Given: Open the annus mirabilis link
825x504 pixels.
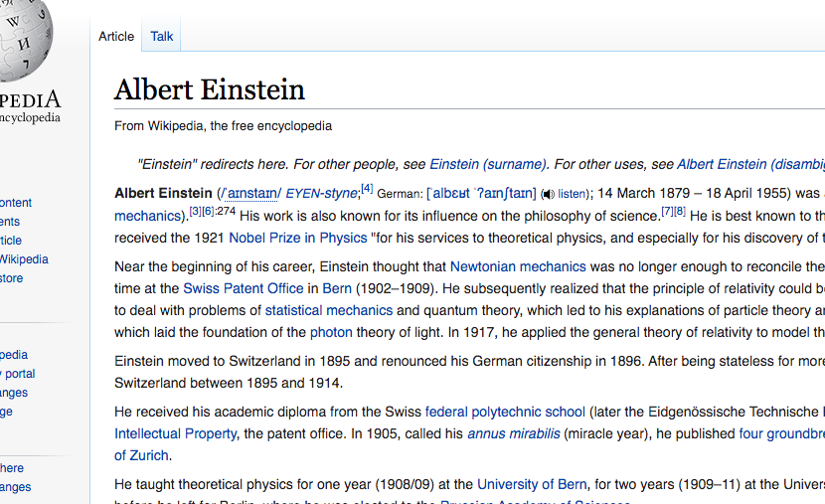Looking at the screenshot, I should [514, 433].
